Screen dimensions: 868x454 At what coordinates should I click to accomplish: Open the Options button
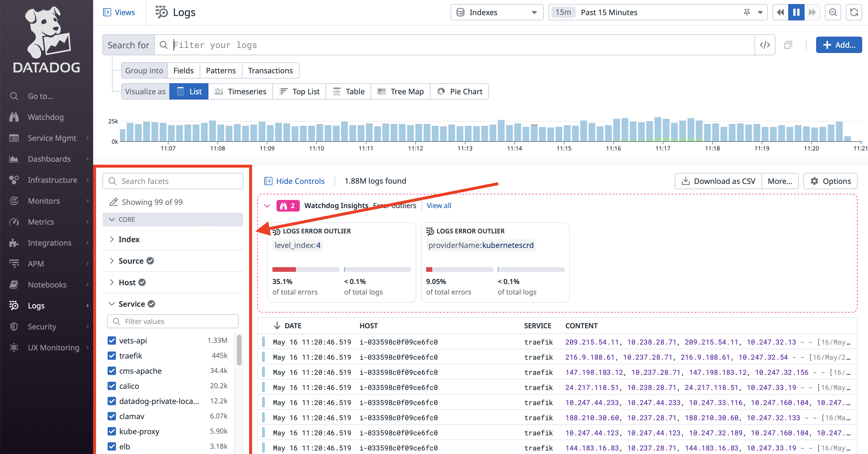[x=830, y=181]
